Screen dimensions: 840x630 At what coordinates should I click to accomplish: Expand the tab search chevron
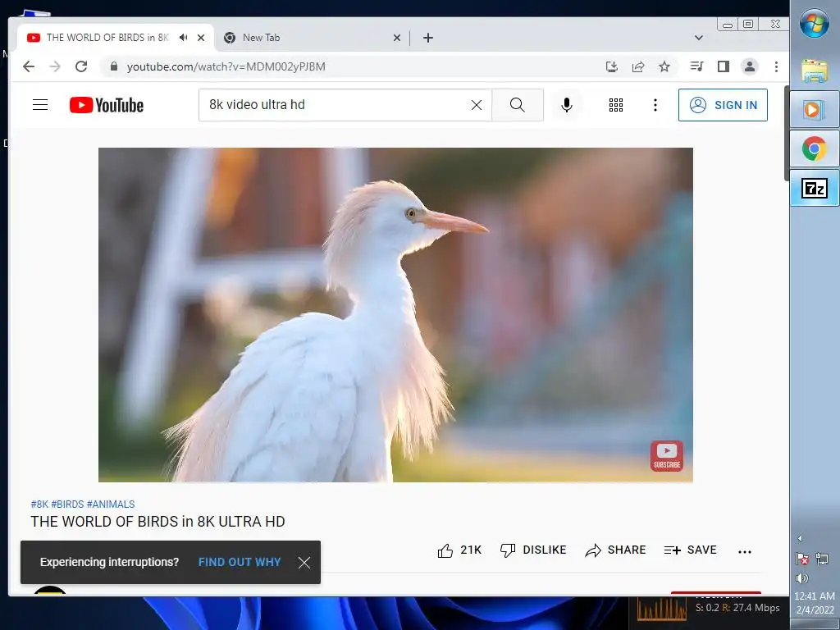[x=699, y=38]
